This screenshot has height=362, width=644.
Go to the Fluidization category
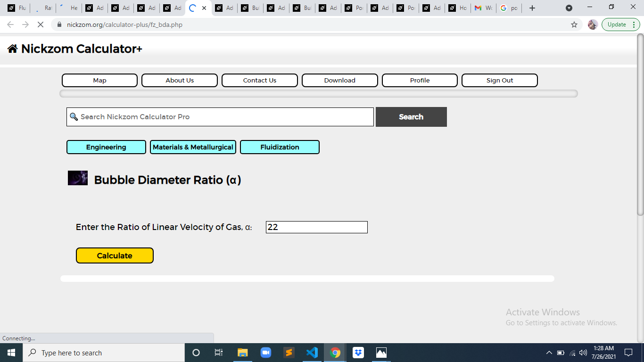tap(280, 147)
